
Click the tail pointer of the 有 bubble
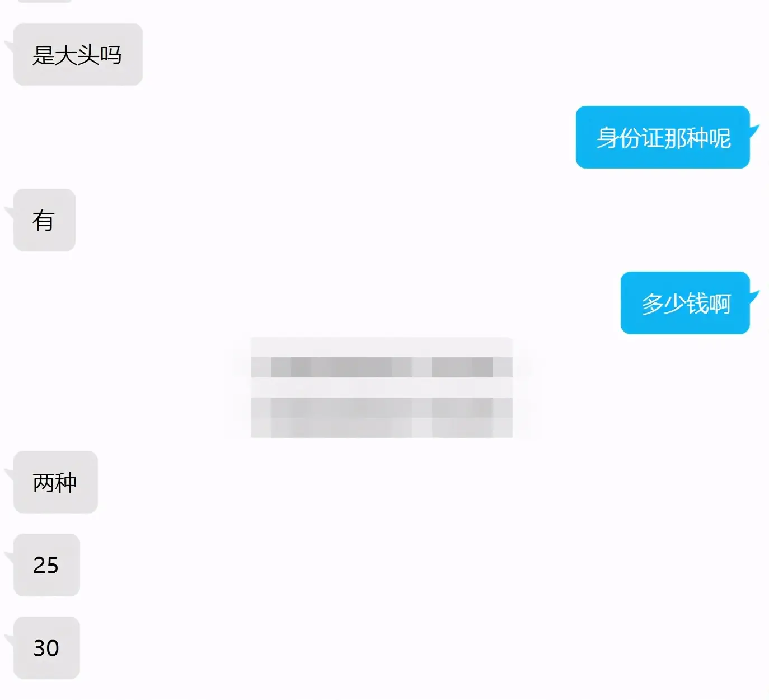[x=9, y=214]
